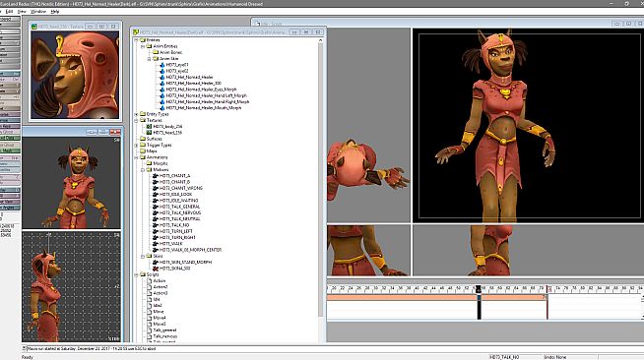Select HD73_TURN_RIGHT motion icon
644x360 pixels.
(156, 237)
